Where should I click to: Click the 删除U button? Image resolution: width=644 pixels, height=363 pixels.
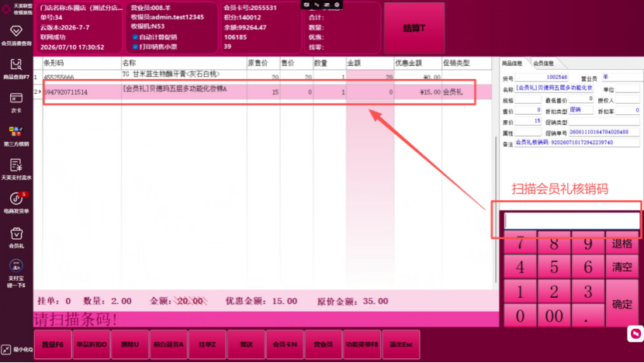pyautogui.click(x=130, y=344)
